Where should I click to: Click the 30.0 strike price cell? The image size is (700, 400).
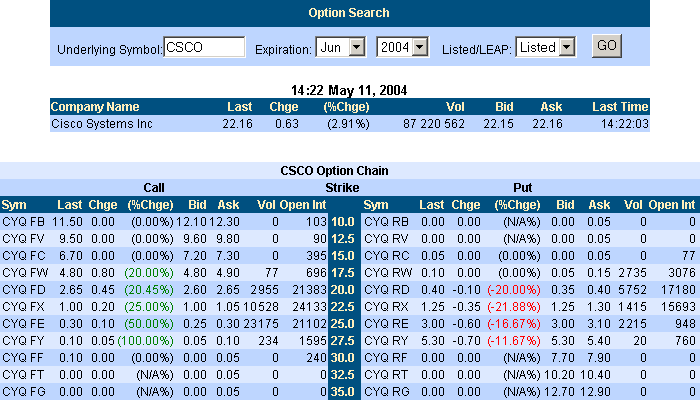[x=343, y=357]
